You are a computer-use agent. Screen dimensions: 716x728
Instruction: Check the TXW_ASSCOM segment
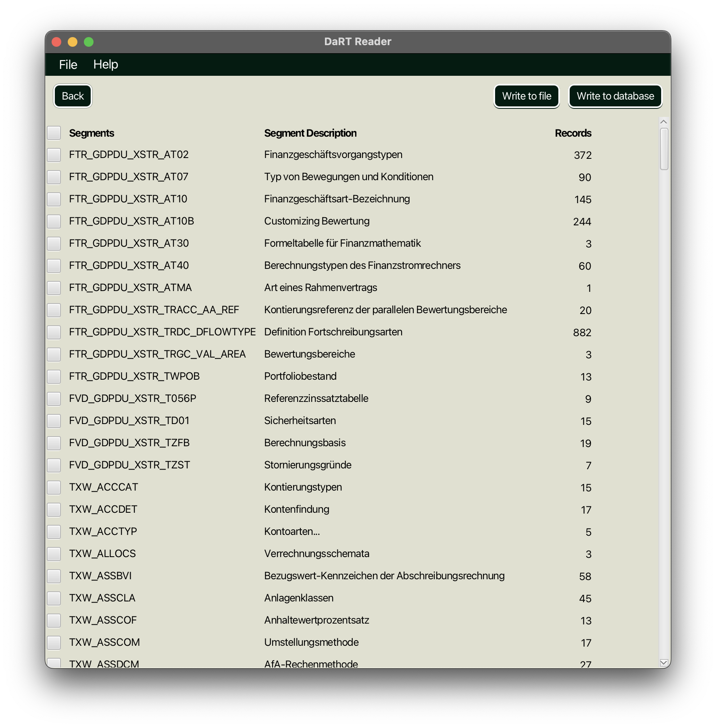54,642
